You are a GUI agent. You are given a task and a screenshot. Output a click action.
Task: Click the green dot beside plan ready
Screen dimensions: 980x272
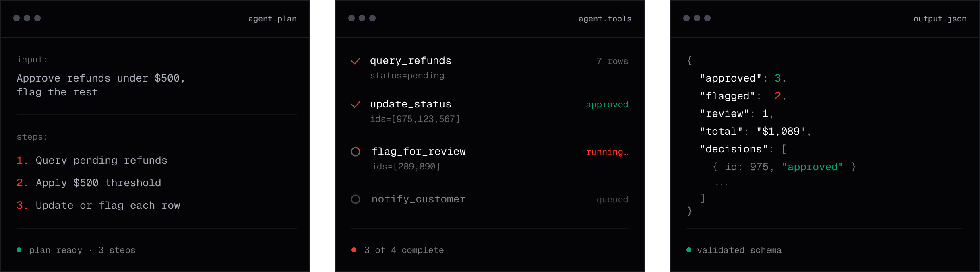point(19,250)
